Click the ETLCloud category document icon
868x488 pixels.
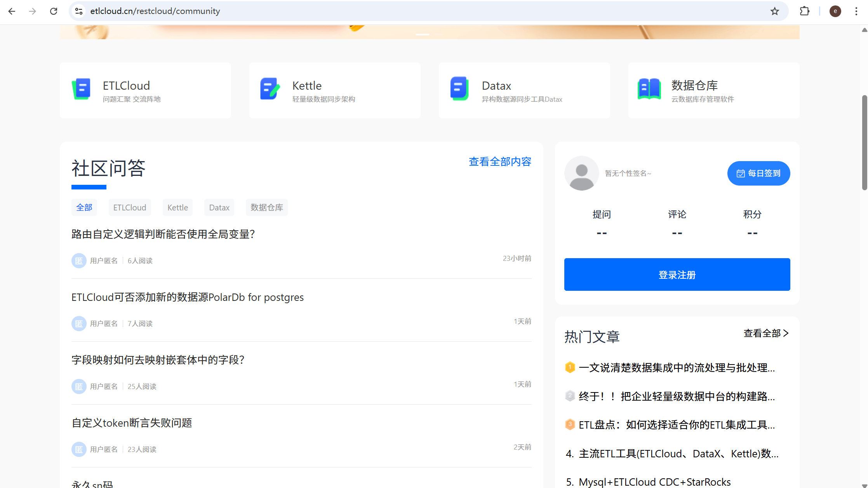tap(82, 89)
